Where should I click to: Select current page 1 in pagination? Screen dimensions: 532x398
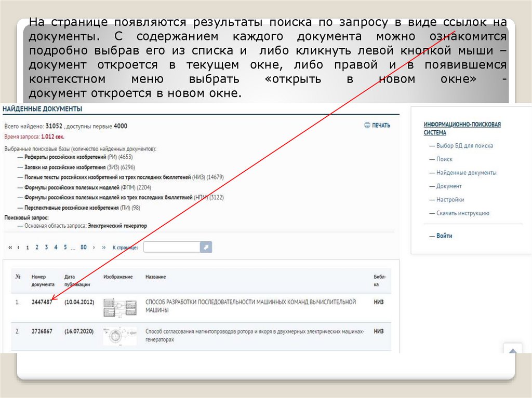[28, 248]
